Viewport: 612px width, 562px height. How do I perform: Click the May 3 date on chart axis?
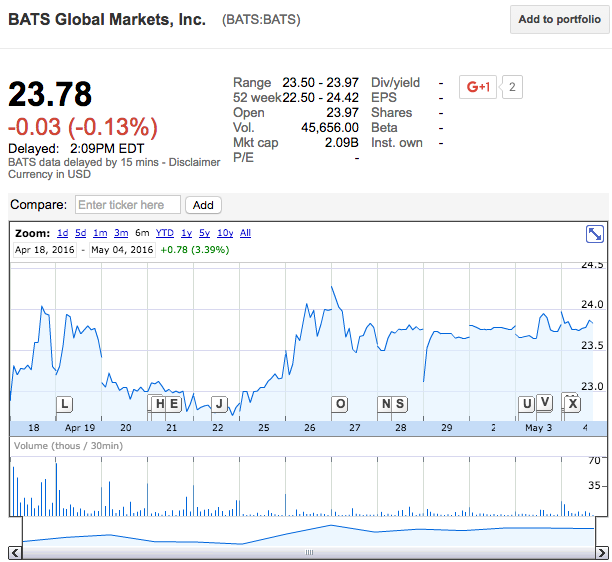(539, 428)
